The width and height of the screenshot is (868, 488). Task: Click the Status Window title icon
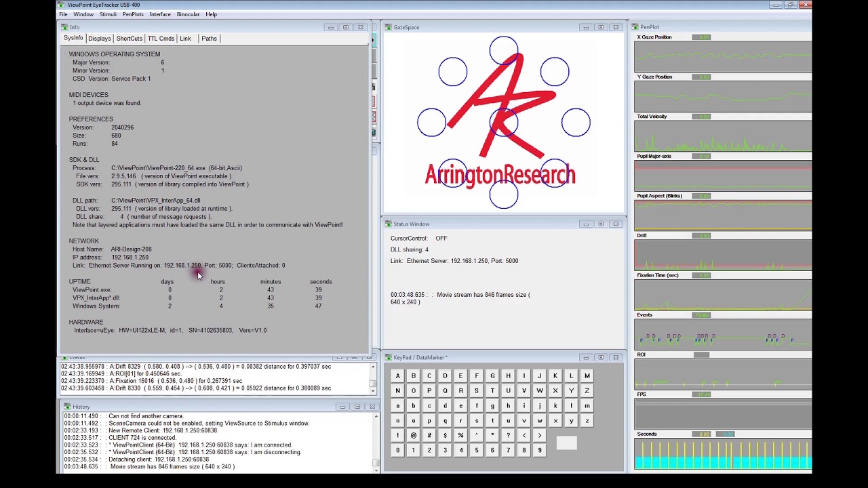pos(389,224)
